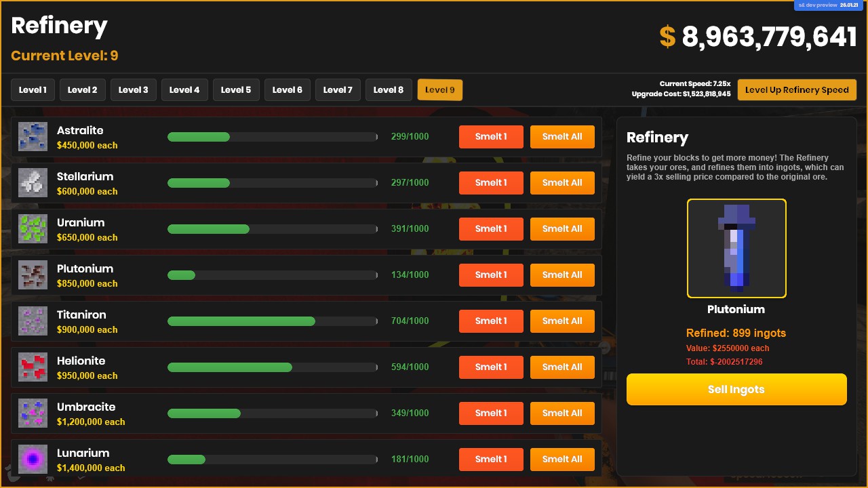This screenshot has height=488, width=868.
Task: Click the green Uranium ore icon
Action: coord(33,229)
